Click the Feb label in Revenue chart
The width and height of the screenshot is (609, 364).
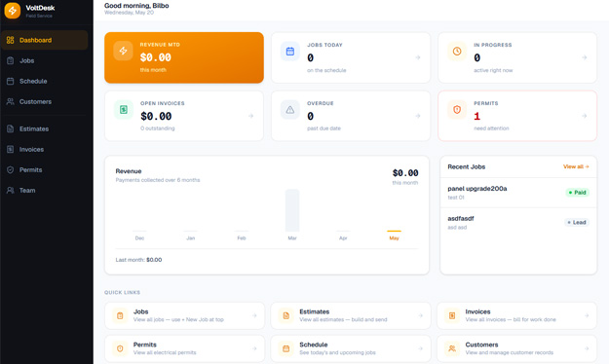[242, 237]
